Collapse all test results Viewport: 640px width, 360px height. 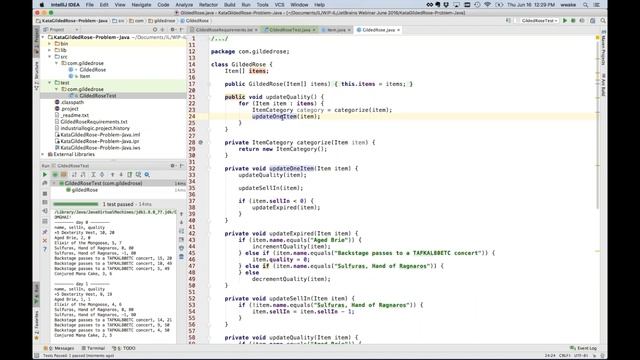[102, 175]
